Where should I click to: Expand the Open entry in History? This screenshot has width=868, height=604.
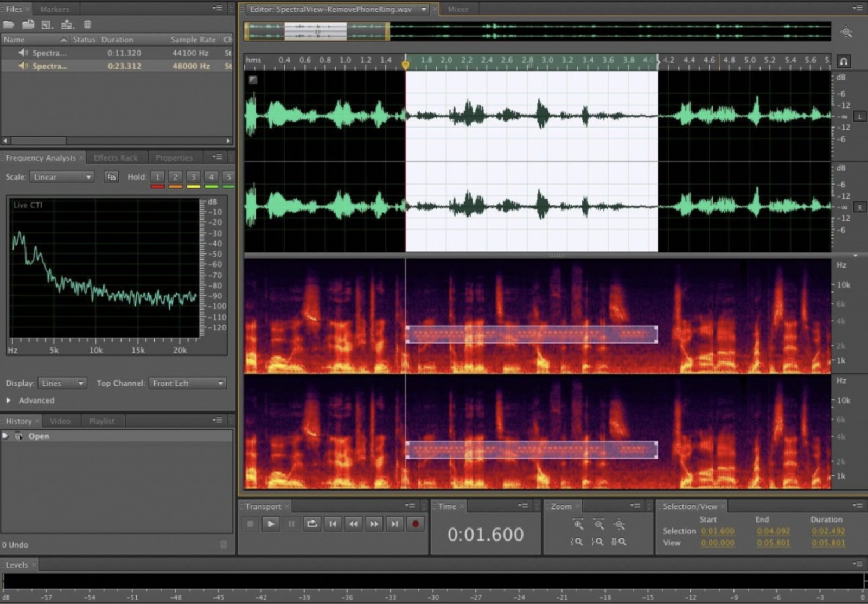pos(5,436)
